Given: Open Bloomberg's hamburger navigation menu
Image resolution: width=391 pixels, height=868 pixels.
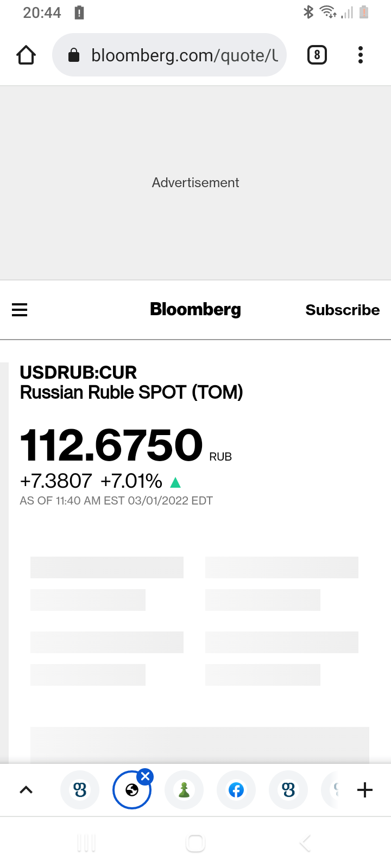Looking at the screenshot, I should 20,310.
